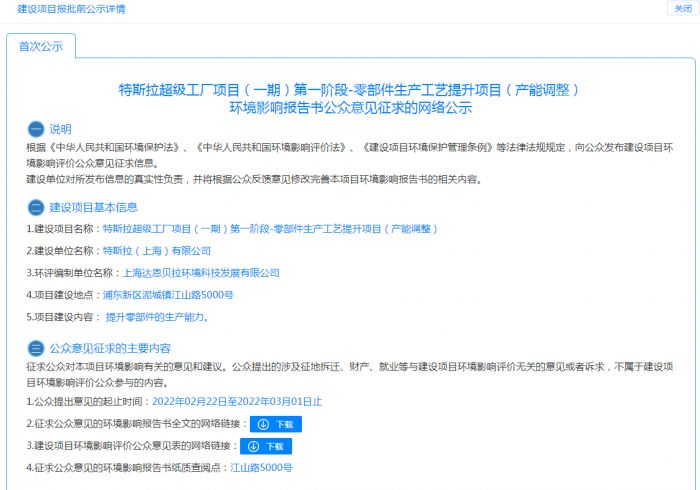Click the 说明 section heading
Viewport: 700px width, 490px height.
point(60,129)
